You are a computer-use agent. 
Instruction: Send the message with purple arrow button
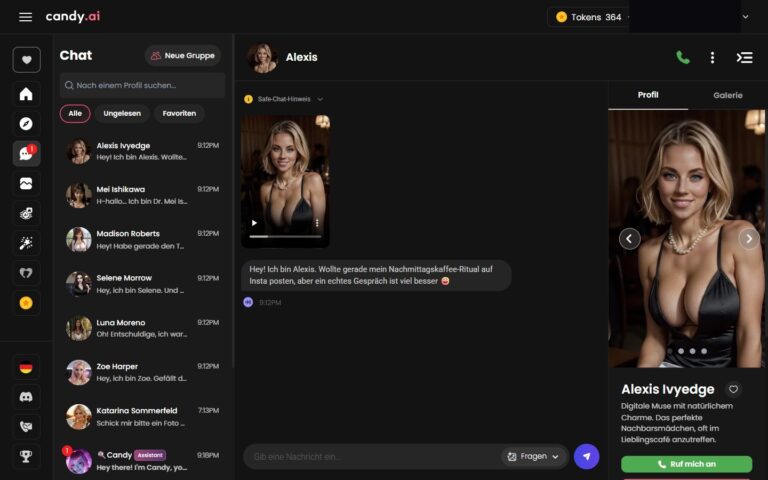pos(586,456)
